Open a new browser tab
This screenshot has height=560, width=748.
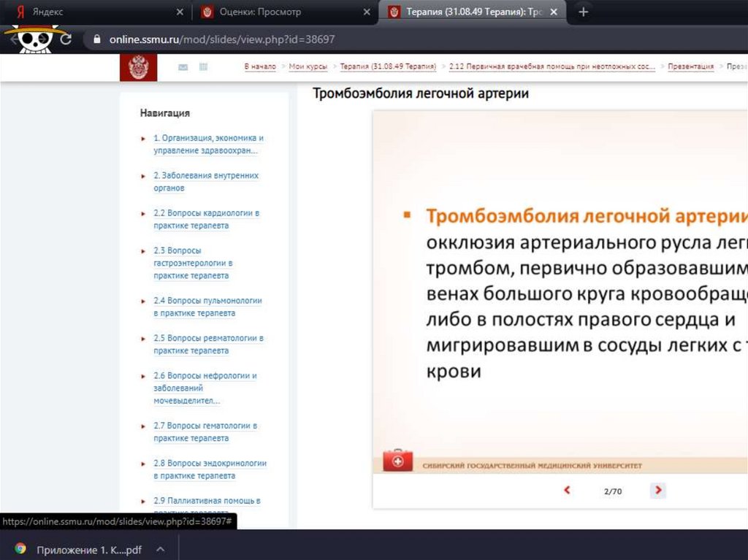(x=583, y=12)
